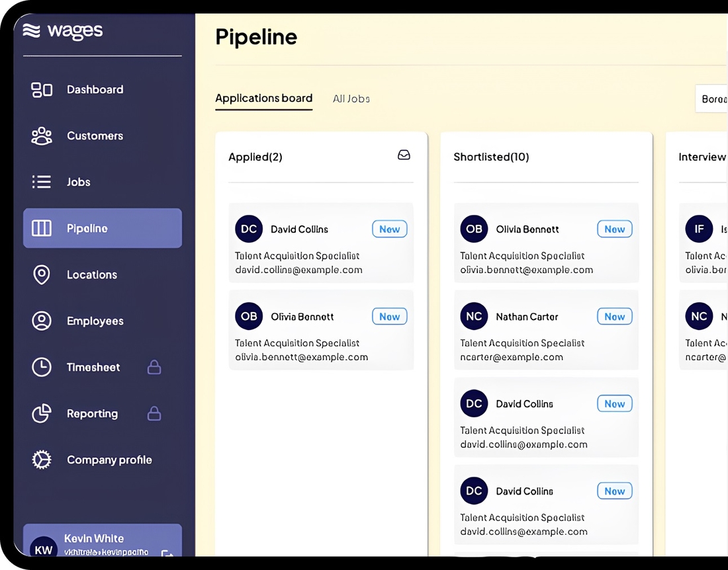Click the wages logo
728x570 pixels.
pos(63,31)
